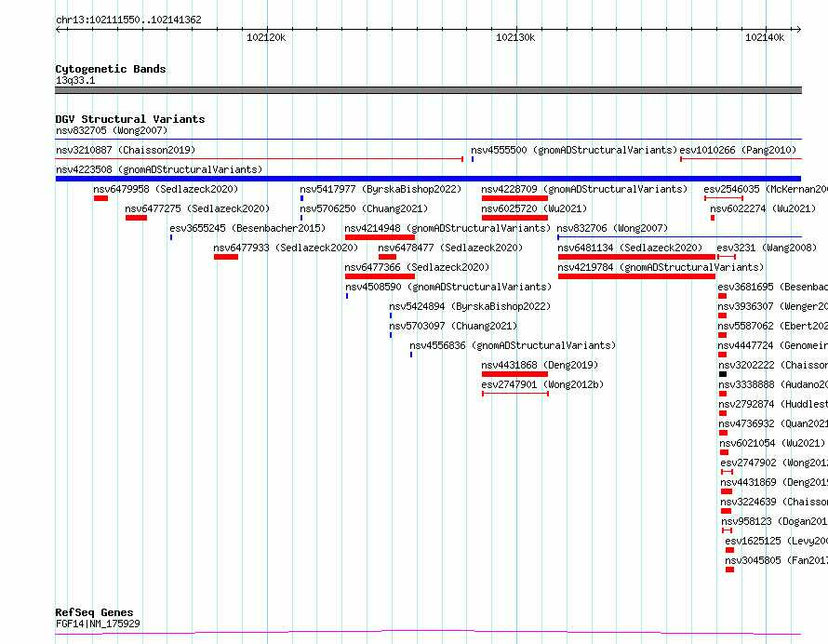The height and width of the screenshot is (644, 828).
Task: Open nsv4556836 gnomAD variant label
Action: [x=513, y=345]
